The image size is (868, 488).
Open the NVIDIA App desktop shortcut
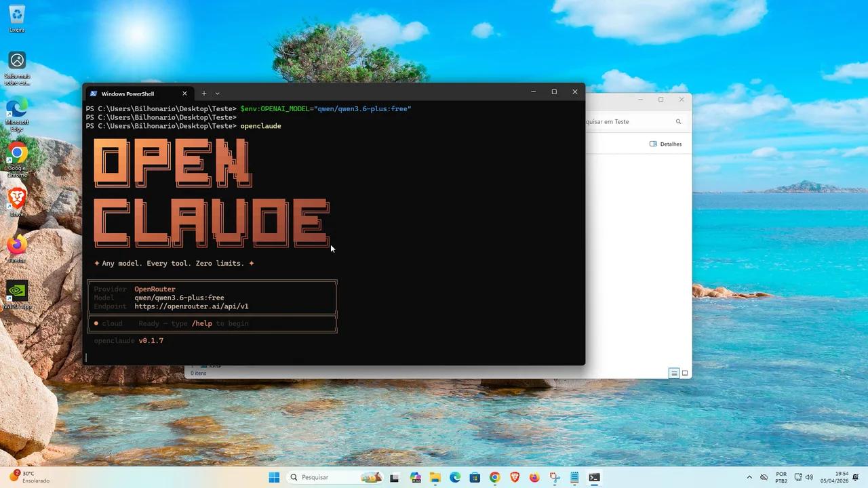(x=17, y=295)
